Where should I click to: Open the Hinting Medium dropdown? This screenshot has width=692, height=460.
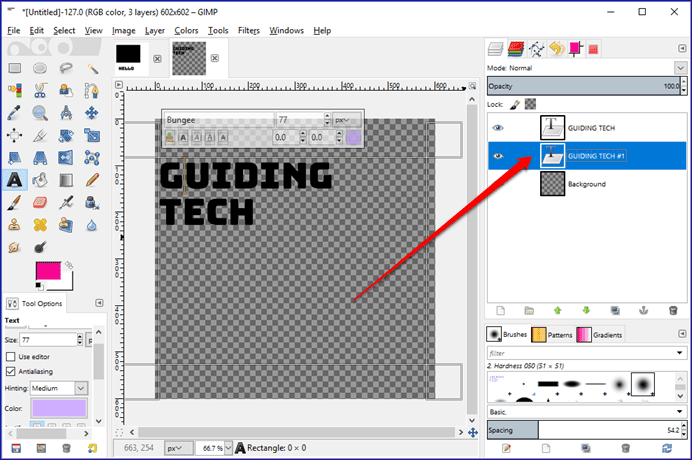pos(81,388)
